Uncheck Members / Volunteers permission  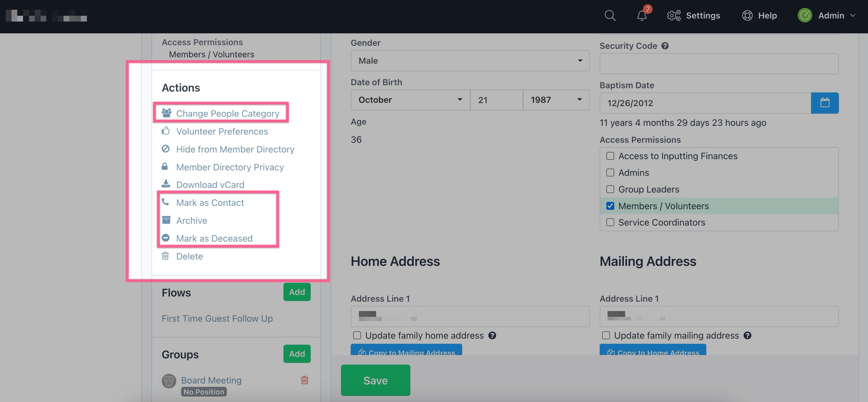click(610, 206)
